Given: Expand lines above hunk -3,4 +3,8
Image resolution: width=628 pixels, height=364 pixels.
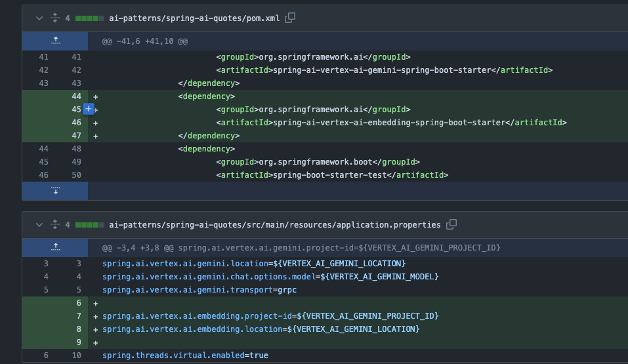Looking at the screenshot, I should tap(55, 247).
